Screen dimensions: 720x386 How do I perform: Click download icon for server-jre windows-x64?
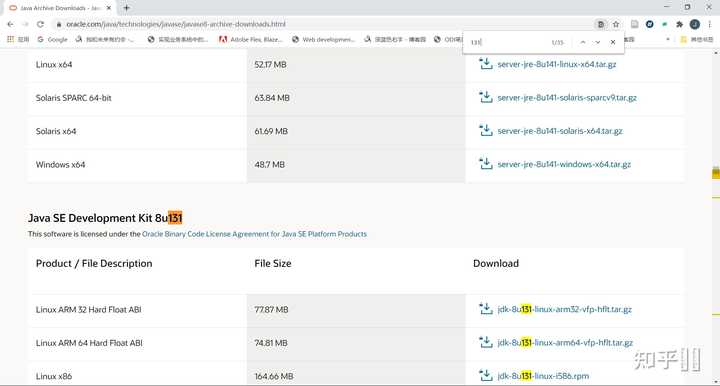pos(485,163)
